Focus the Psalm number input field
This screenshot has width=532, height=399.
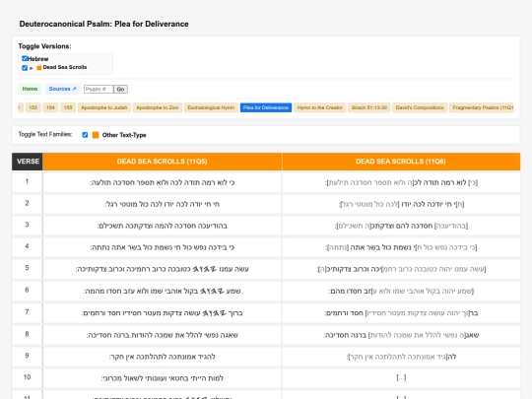(x=99, y=90)
